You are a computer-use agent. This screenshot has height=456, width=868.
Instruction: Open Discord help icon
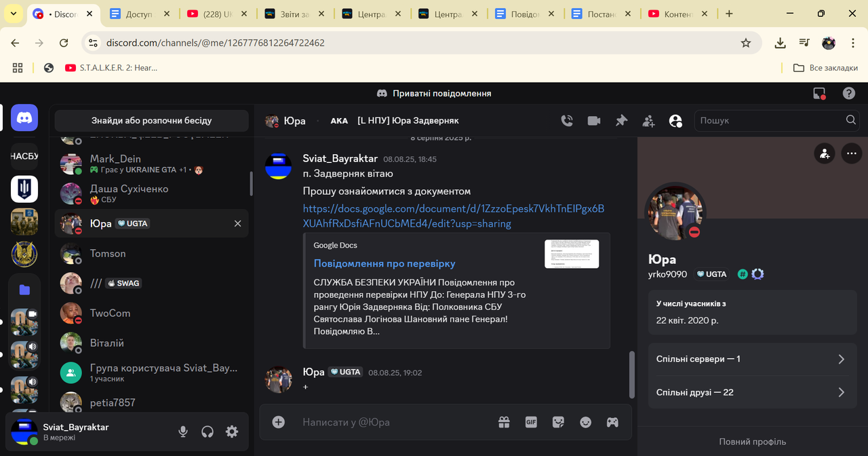[849, 94]
